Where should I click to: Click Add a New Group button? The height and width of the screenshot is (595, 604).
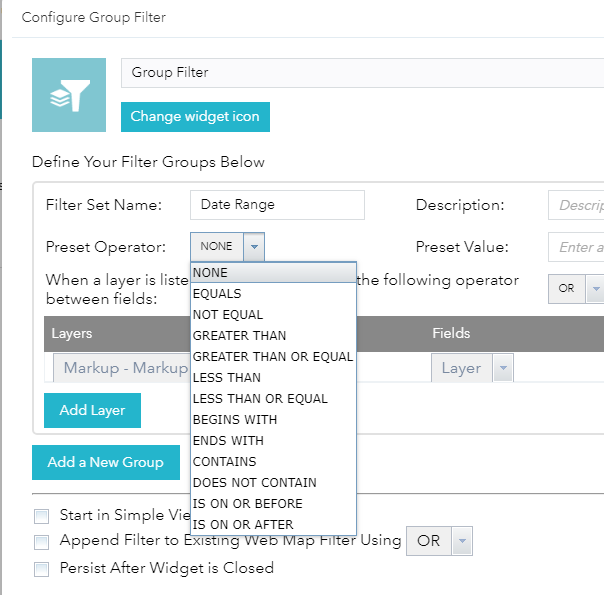coord(105,462)
